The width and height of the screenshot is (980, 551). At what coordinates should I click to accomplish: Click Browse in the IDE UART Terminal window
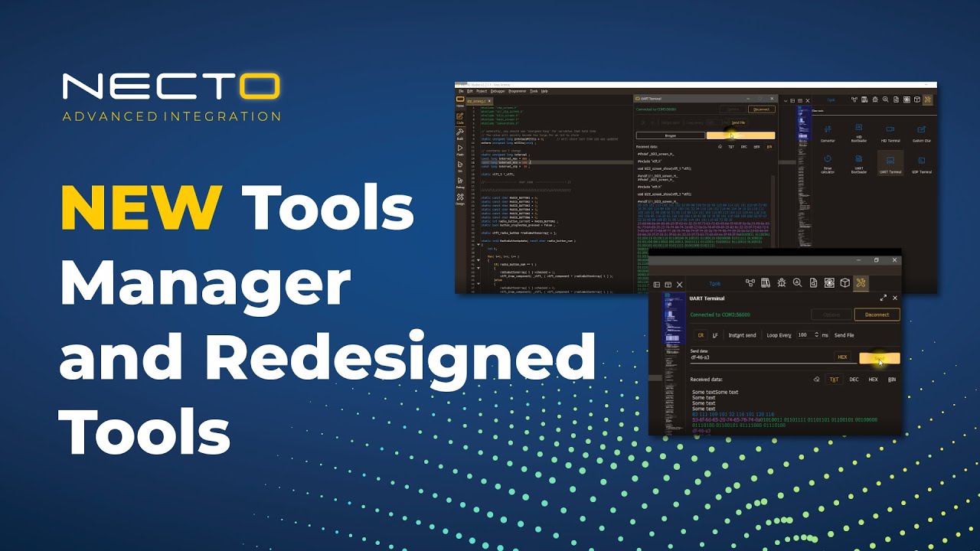point(671,135)
